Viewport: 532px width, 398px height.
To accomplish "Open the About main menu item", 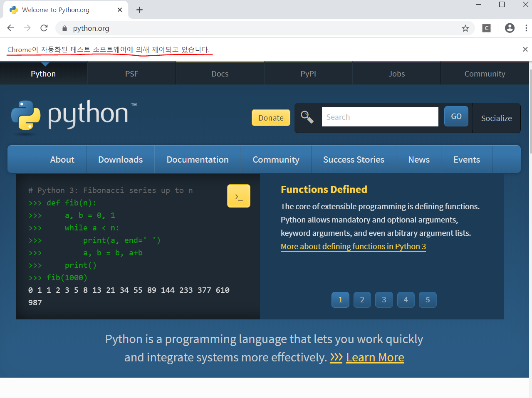I will pos(62,159).
